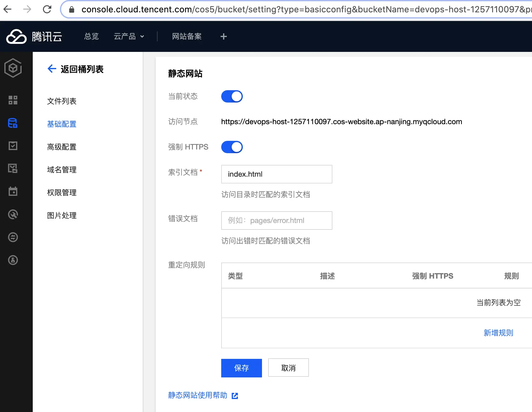
Task: Click inside the 错误文档 input field
Action: (276, 220)
